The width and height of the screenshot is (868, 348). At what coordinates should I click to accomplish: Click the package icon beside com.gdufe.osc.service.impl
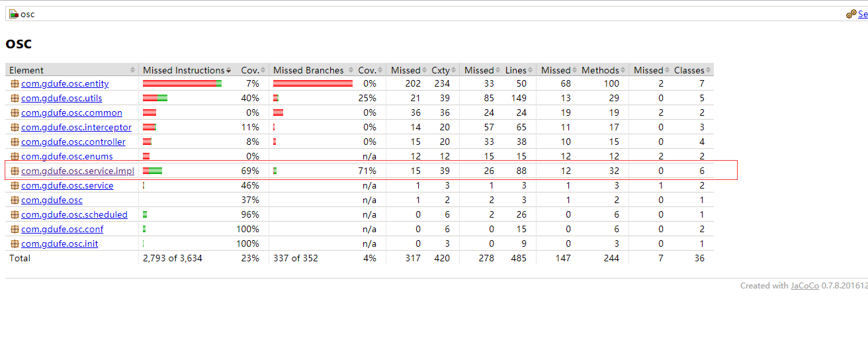[x=15, y=171]
